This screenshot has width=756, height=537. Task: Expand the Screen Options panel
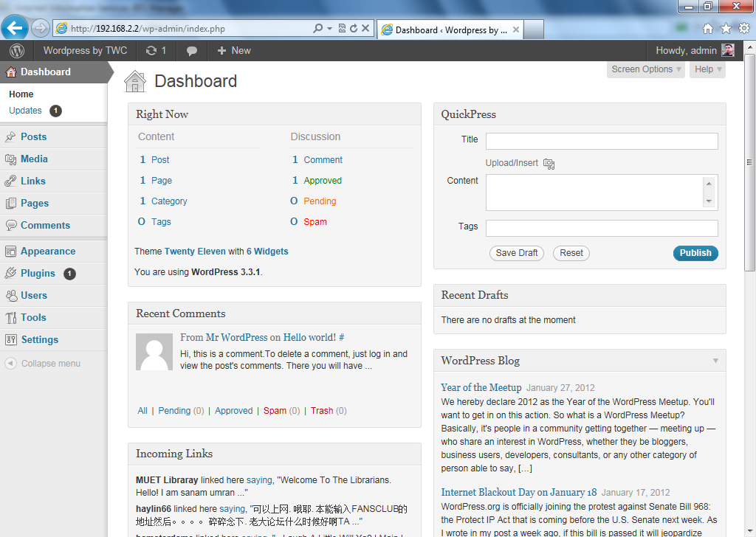(x=646, y=69)
